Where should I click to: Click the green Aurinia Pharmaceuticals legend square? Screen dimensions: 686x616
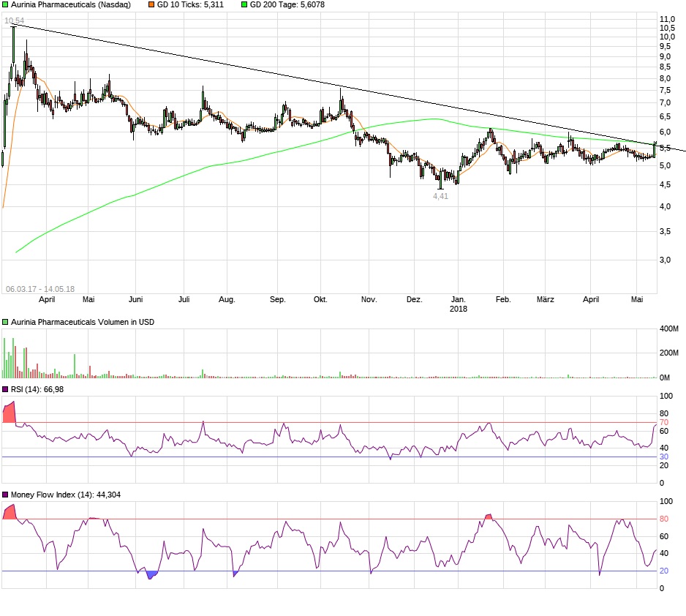pyautogui.click(x=5, y=5)
